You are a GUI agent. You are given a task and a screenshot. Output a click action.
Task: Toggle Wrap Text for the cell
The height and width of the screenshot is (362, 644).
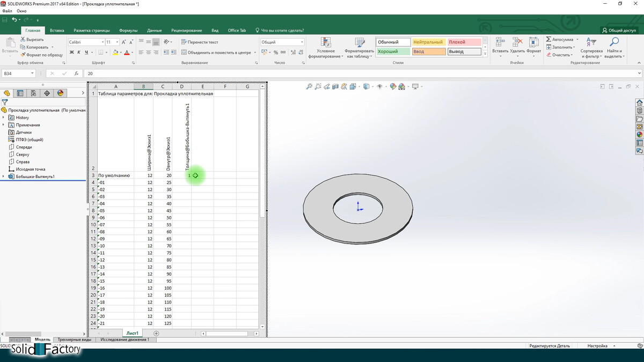click(x=199, y=42)
